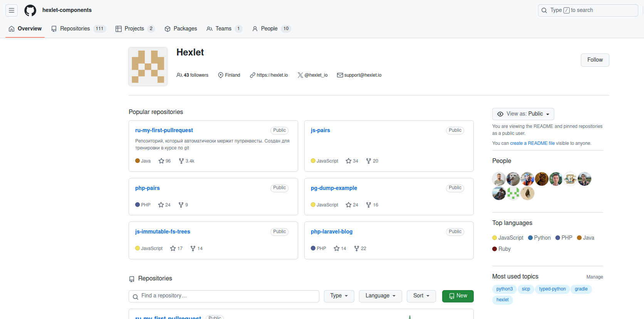Screen dimensions: 644x319
Task: Click the fork icon on php-laravel-blog card
Action: tap(357, 248)
